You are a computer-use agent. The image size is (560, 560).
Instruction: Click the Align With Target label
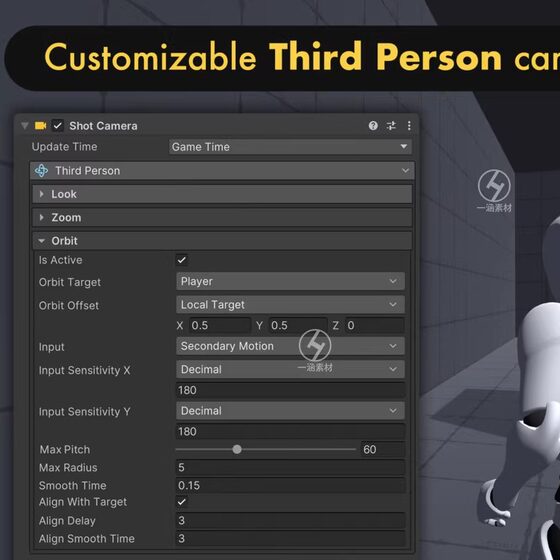83,502
